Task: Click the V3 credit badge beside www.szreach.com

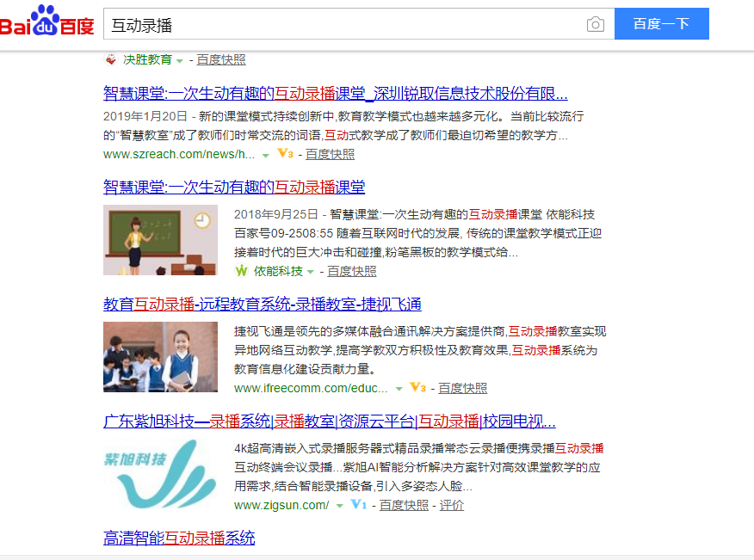Action: click(286, 155)
